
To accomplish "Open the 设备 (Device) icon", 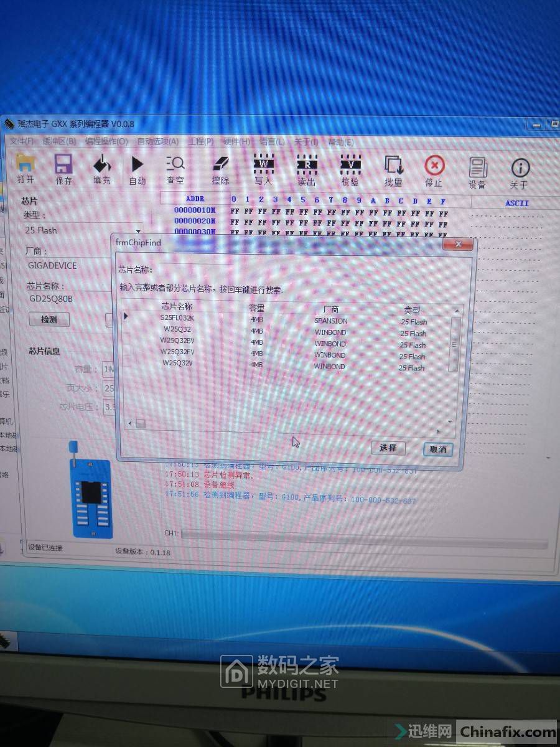I will pyautogui.click(x=478, y=167).
